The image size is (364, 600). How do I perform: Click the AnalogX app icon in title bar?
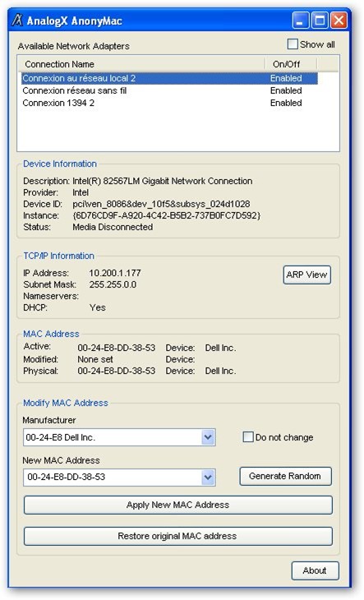tap(17, 20)
